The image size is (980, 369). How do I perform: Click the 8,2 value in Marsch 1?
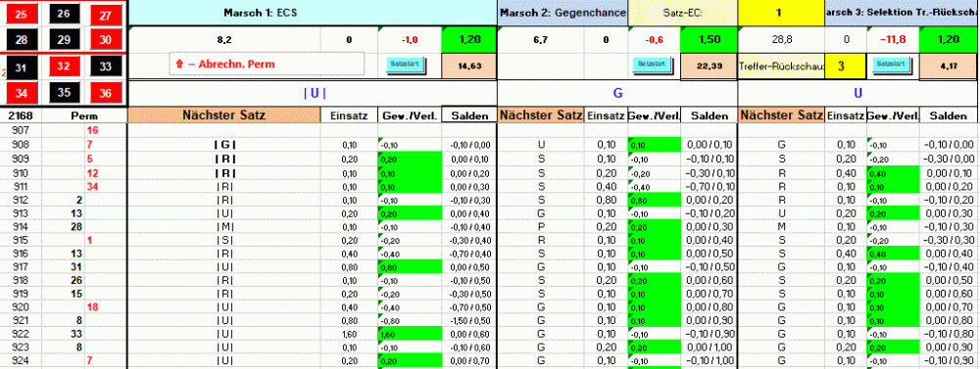(224, 40)
